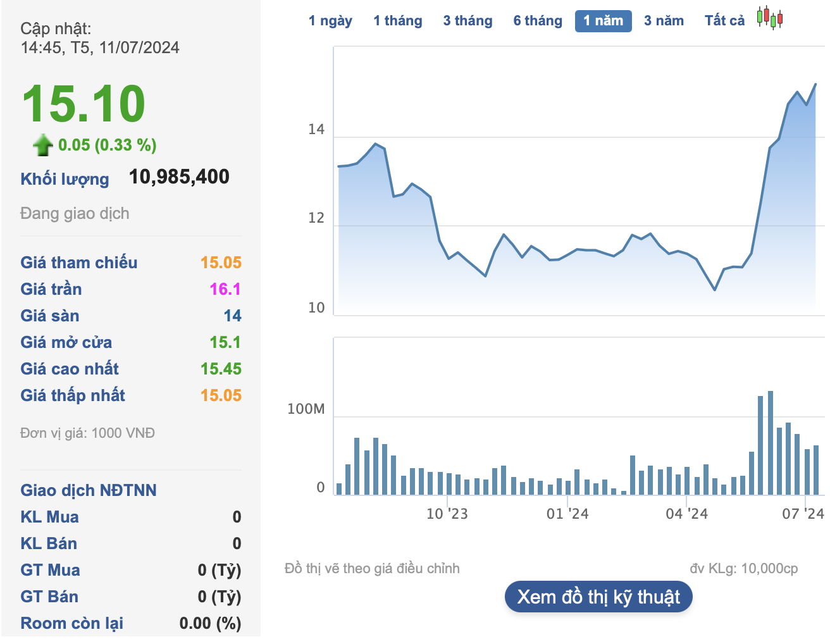
Task: Switch to the 1 tháng chart range
Action: [397, 20]
